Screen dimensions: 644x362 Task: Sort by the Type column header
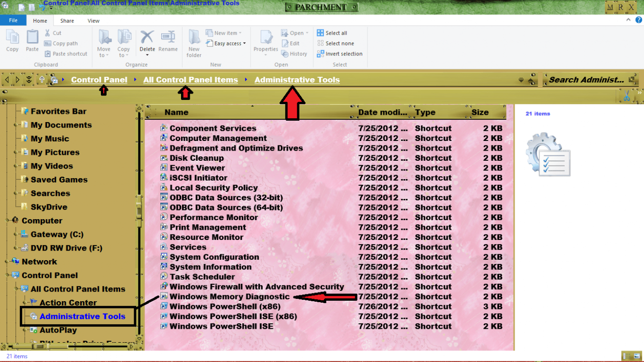pyautogui.click(x=425, y=112)
